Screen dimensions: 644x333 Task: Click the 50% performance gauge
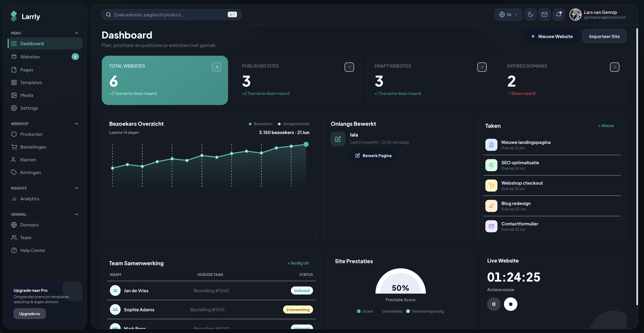(401, 281)
